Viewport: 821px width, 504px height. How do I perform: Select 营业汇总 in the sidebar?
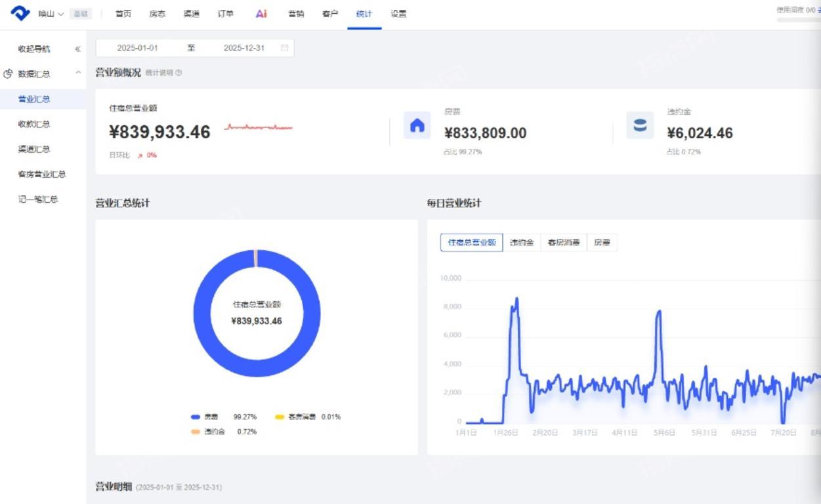tap(43, 99)
